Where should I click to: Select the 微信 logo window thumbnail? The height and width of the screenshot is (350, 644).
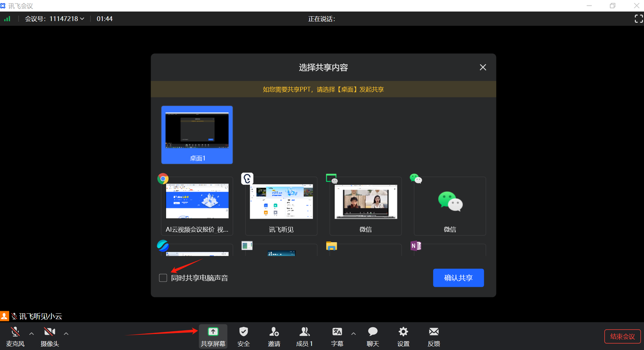tap(450, 206)
